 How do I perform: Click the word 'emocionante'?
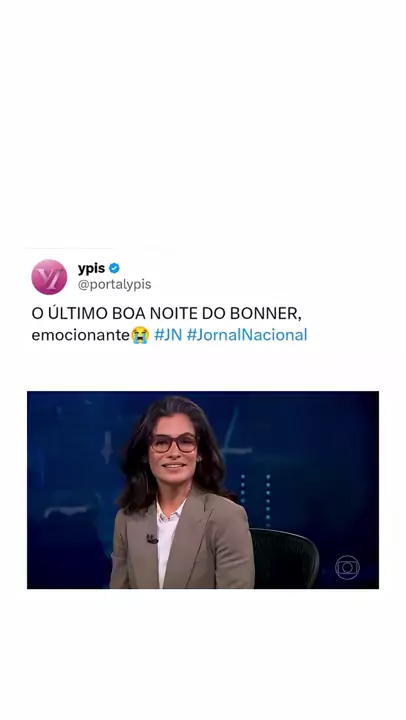(81, 335)
